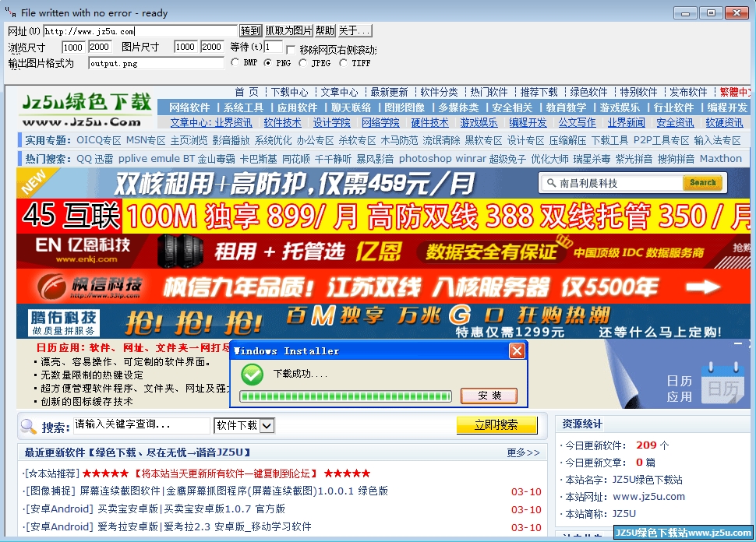This screenshot has height=542, width=756.
Task: Open the 帮助 help button
Action: (324, 31)
